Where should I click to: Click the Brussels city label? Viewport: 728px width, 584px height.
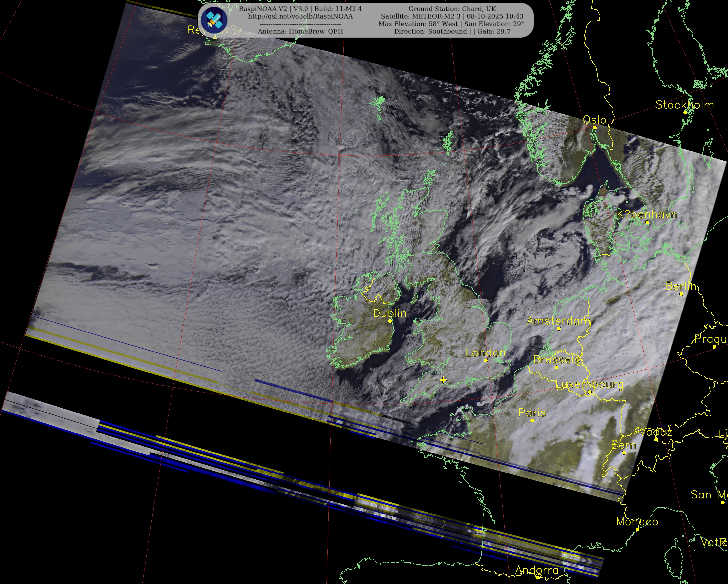tap(557, 360)
